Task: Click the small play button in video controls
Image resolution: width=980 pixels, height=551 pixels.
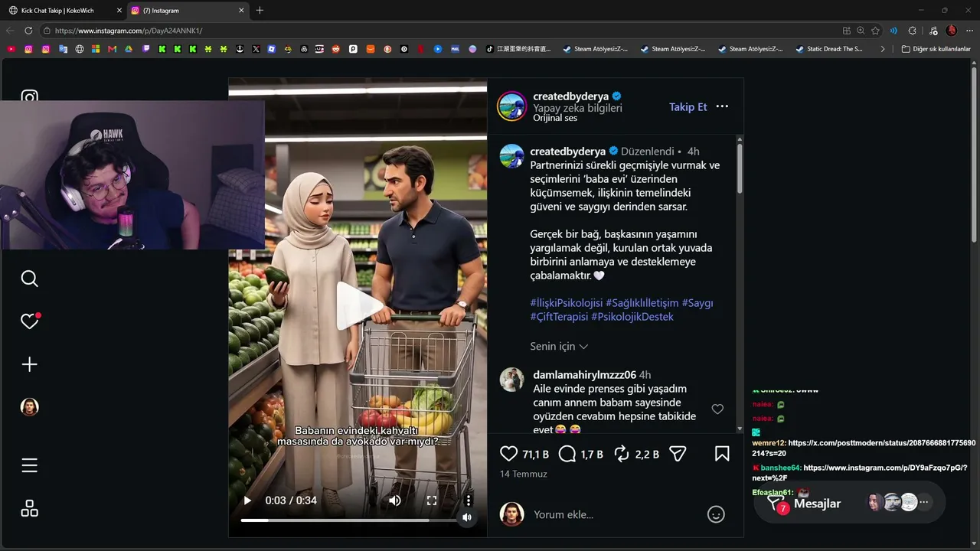Action: tap(247, 500)
